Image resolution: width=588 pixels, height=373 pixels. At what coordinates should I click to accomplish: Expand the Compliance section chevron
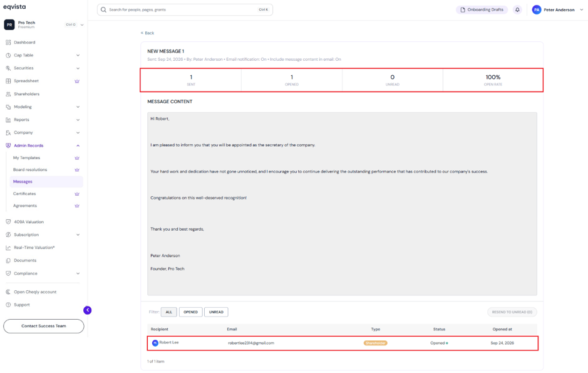coord(78,273)
